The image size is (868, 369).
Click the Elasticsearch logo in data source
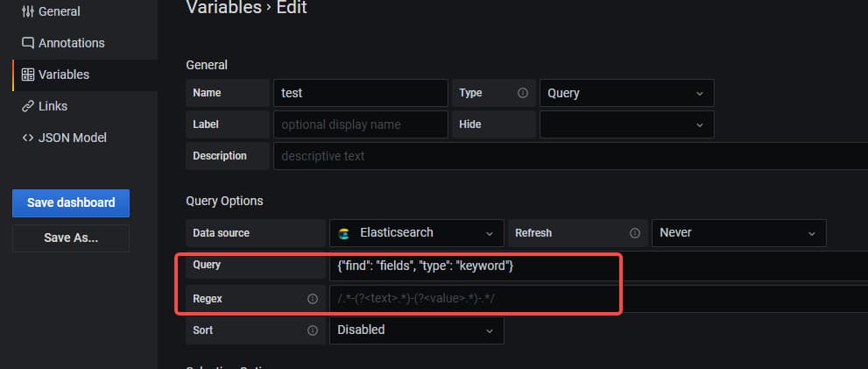[x=345, y=233]
